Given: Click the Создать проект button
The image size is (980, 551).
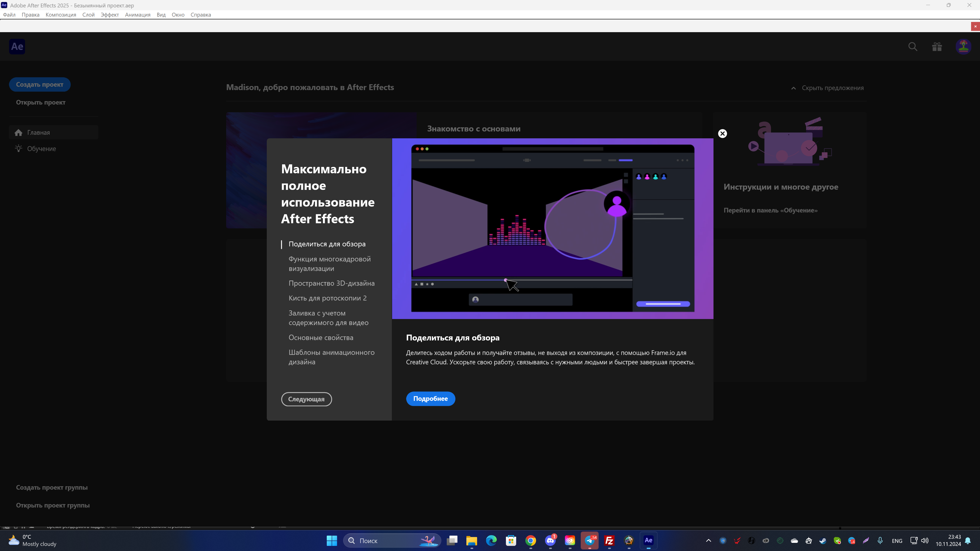Looking at the screenshot, I should pyautogui.click(x=40, y=84).
